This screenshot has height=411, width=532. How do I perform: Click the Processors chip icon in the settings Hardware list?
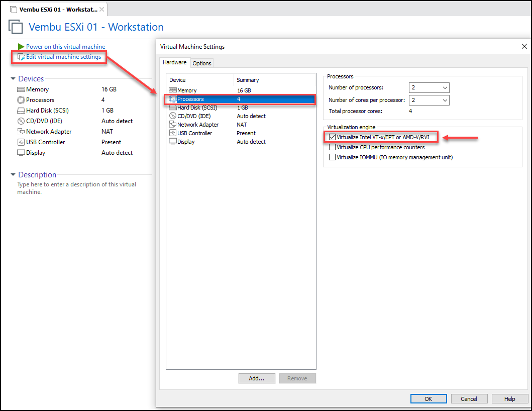[173, 99]
